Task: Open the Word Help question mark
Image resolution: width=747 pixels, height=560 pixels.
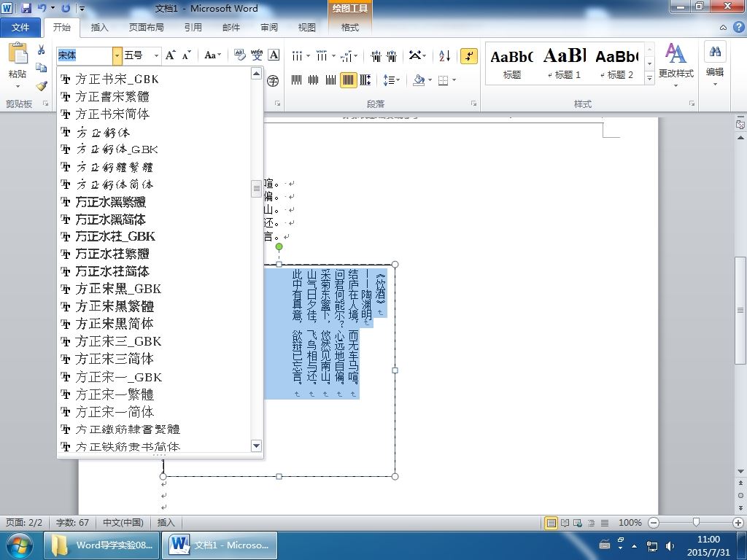Action: pyautogui.click(x=738, y=27)
